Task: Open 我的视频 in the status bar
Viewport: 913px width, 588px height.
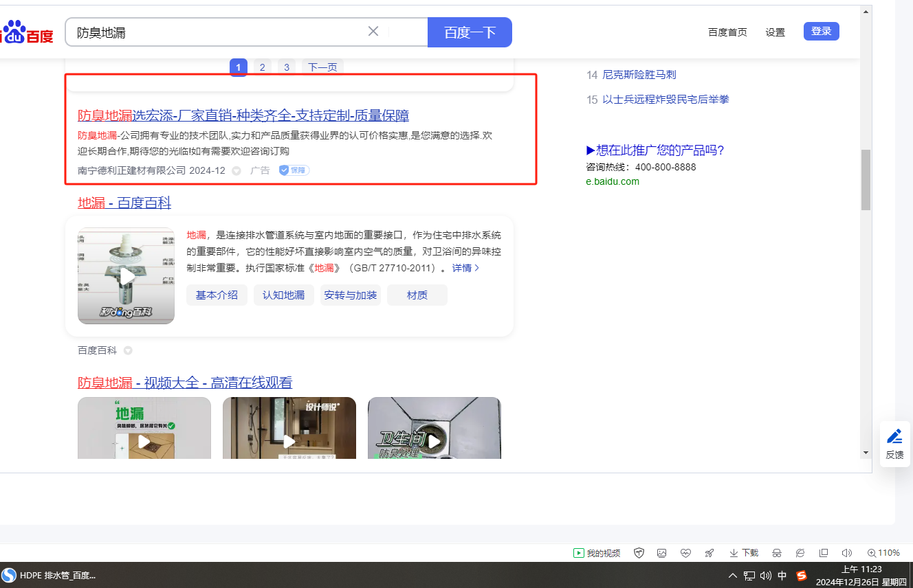Action: [x=597, y=553]
